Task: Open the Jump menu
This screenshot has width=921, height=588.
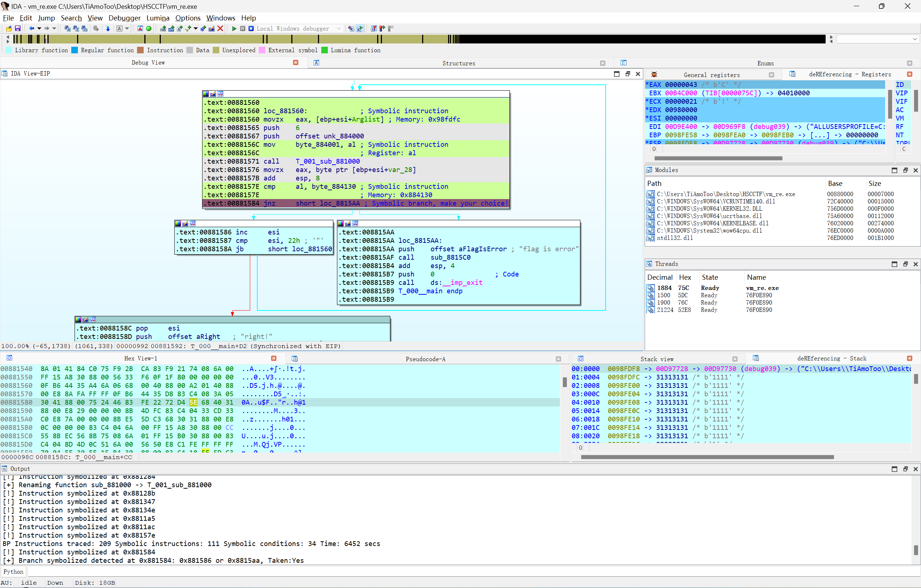Action: [x=46, y=18]
